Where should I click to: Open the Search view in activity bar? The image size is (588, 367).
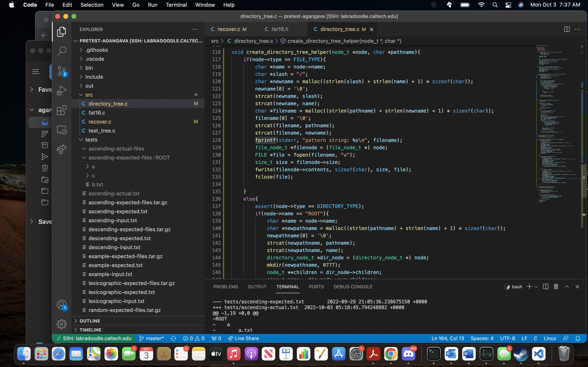(61, 51)
